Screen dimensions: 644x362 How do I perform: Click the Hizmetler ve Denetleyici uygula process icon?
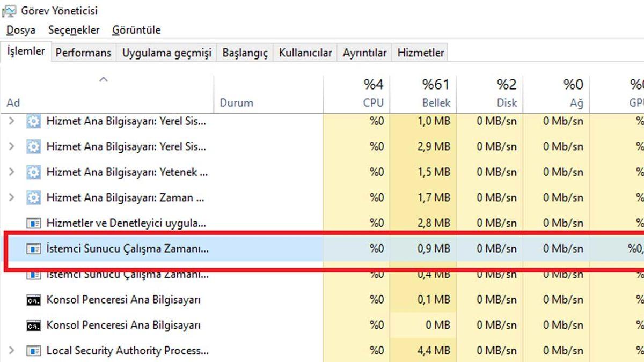pyautogui.click(x=32, y=223)
